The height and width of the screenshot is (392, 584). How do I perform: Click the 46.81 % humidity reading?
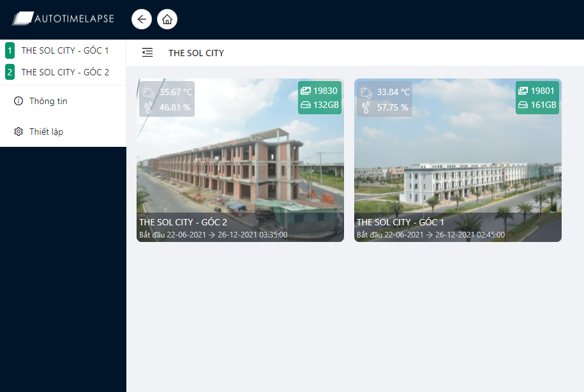point(175,107)
